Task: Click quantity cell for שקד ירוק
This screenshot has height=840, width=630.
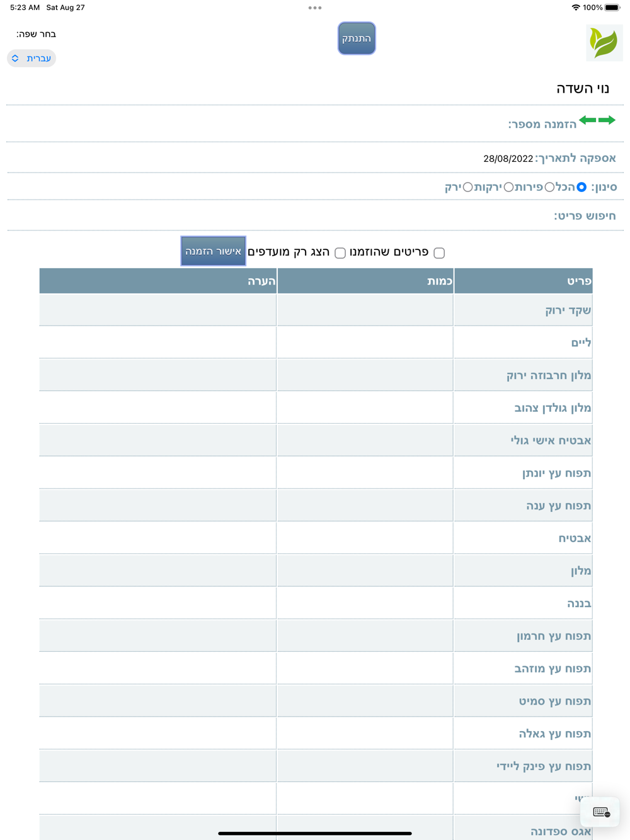Action: (365, 310)
